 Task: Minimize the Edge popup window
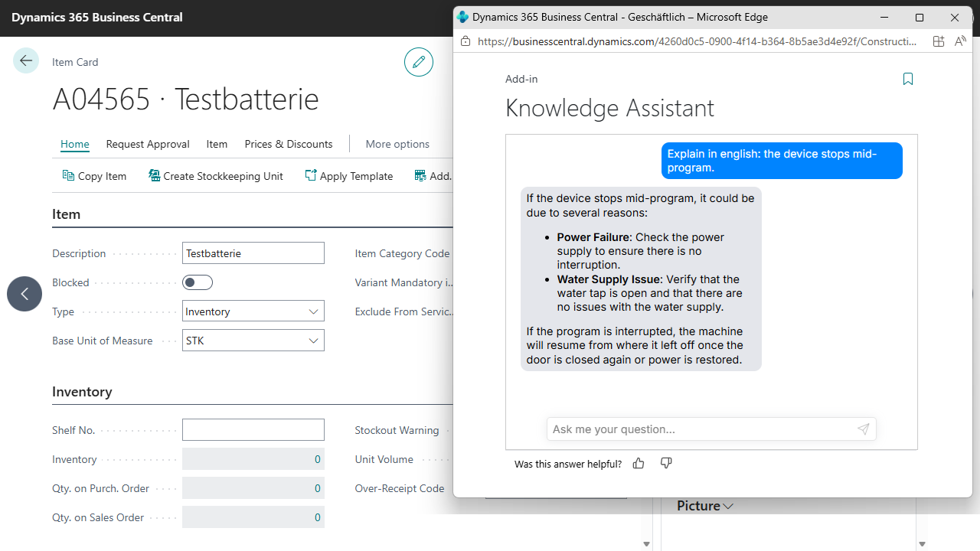point(884,17)
